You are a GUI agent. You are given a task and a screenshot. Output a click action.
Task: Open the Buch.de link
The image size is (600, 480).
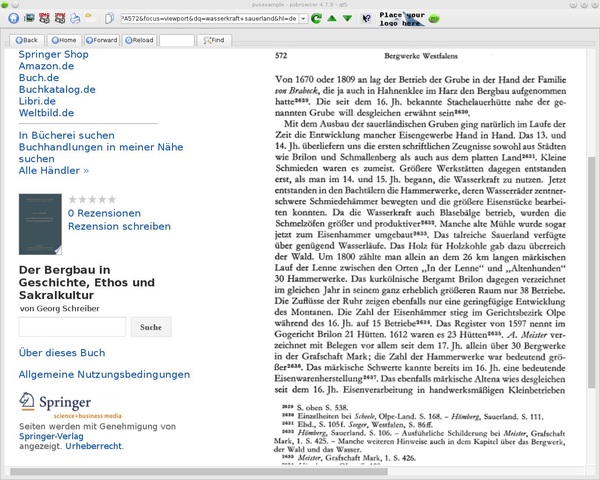[x=39, y=78]
